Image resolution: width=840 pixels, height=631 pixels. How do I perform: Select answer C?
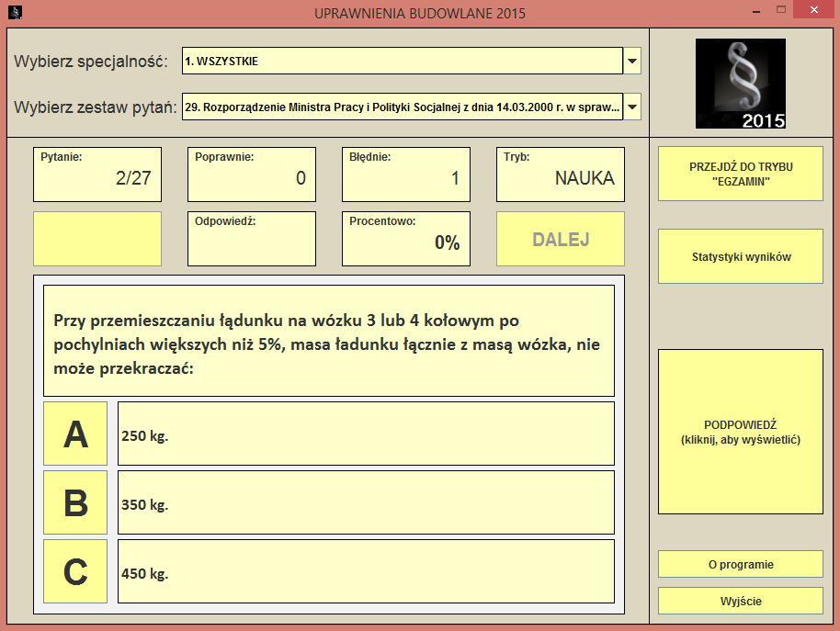click(x=75, y=571)
